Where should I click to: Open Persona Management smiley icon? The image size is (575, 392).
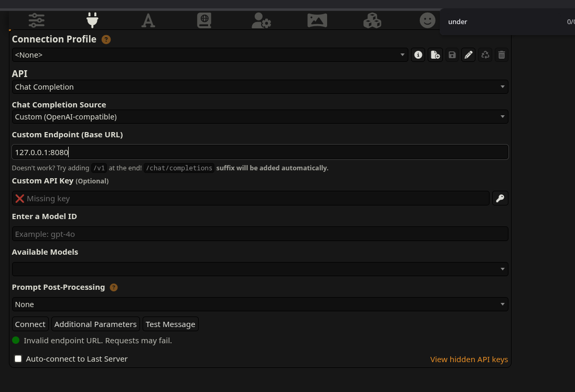click(x=428, y=20)
